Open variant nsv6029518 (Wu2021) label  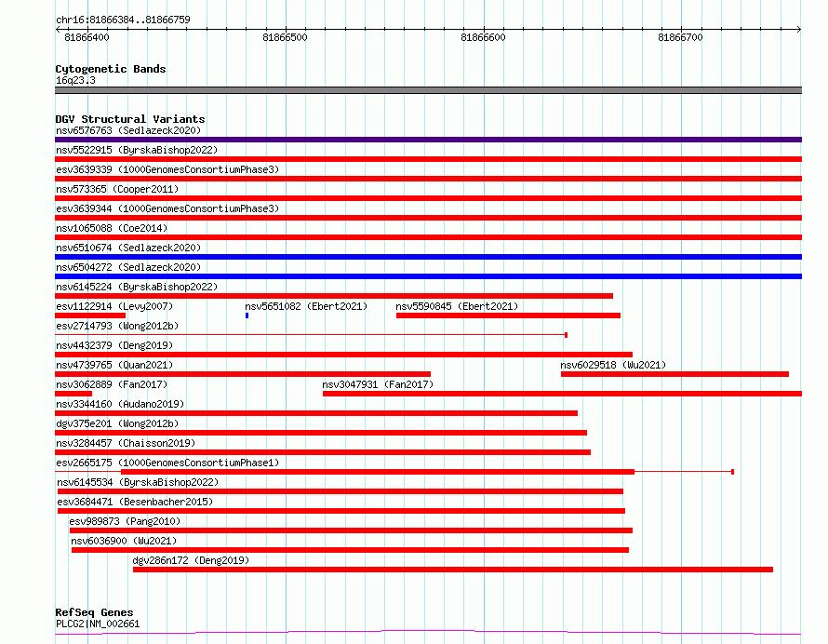(x=613, y=365)
